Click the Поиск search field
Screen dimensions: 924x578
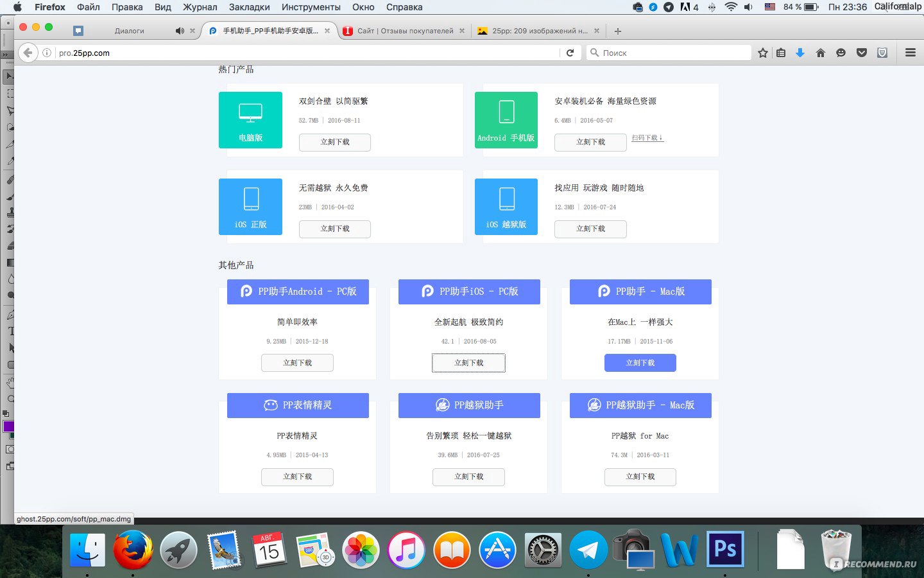coord(669,53)
